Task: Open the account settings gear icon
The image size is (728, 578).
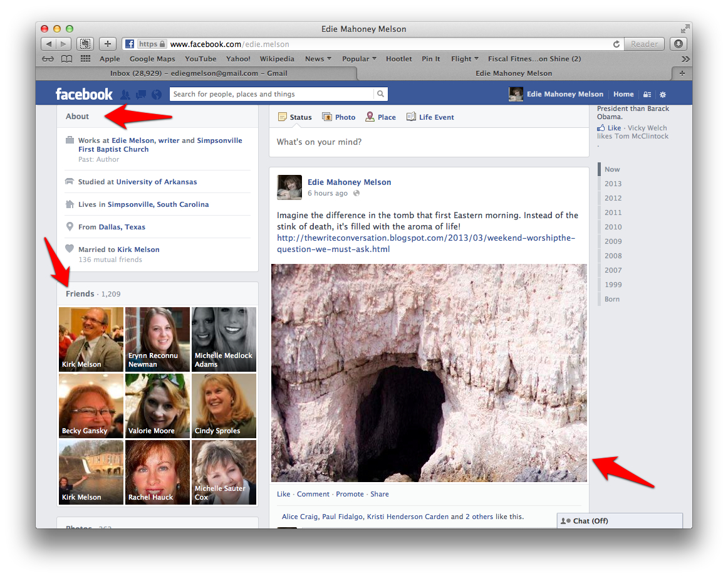Action: pos(662,93)
